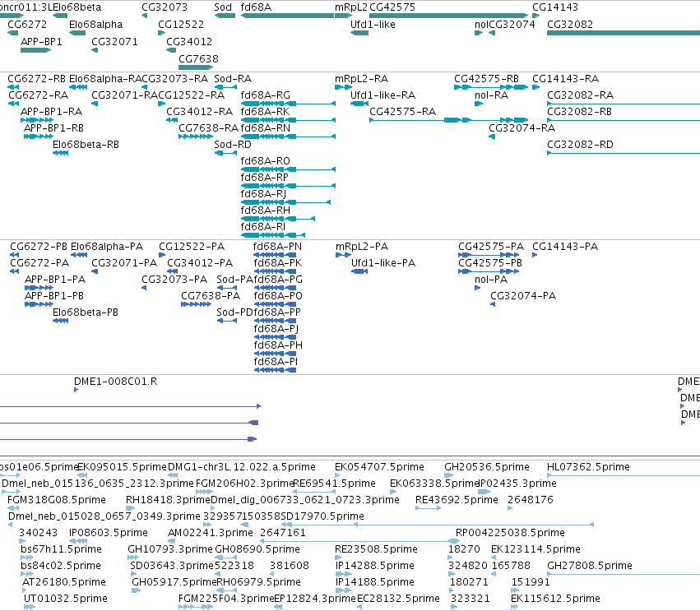The image size is (700, 611).
Task: Select the DME1-008C01.R feature label
Action: 116,382
